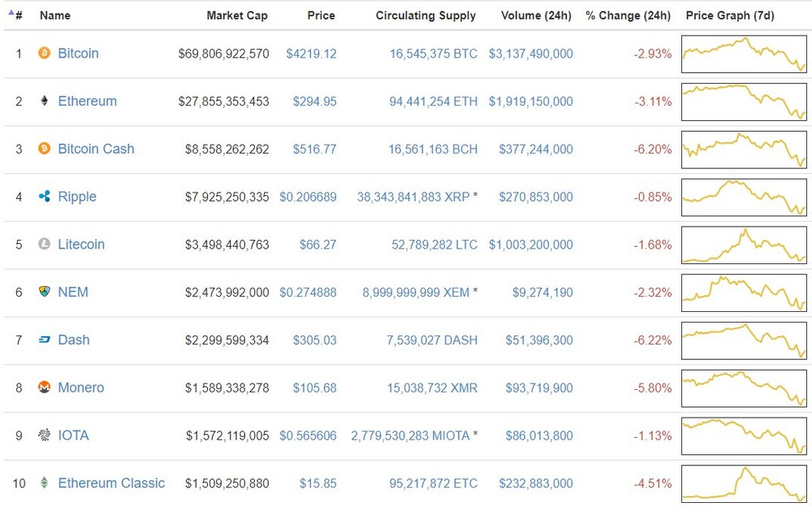Click the Ethereum diamond icon
The image size is (812, 507).
[x=45, y=101]
